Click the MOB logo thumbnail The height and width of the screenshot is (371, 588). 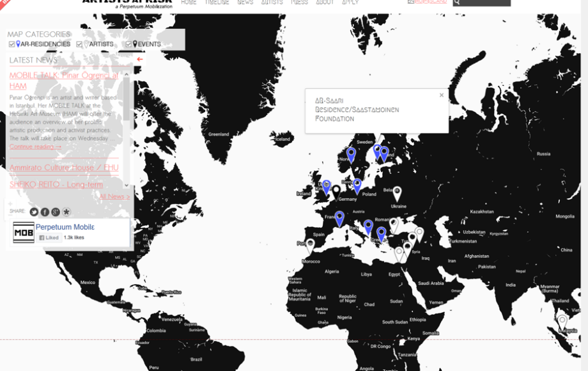click(23, 233)
